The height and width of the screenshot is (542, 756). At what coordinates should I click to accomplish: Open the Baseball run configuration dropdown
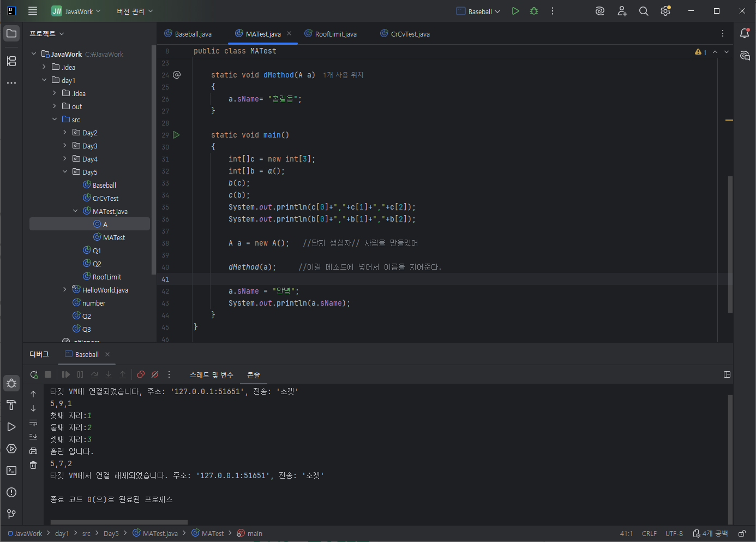(x=478, y=11)
